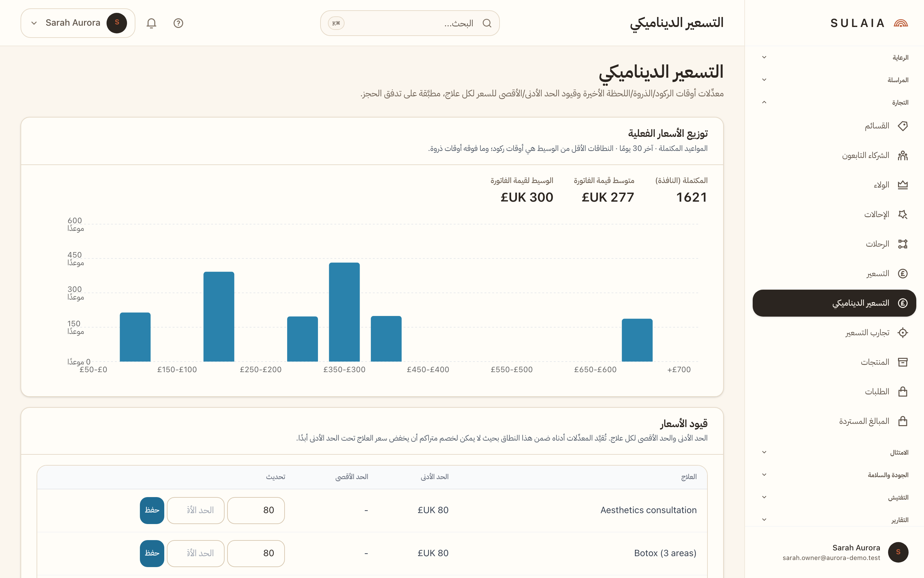Click the £150-£200 chart bar

click(x=219, y=317)
